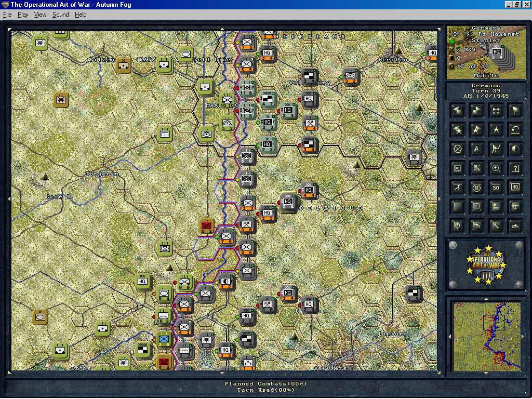The height and width of the screenshot is (399, 532).
Task: Select the highlighted HQ unit near BELGIQUE
Action: [288, 202]
